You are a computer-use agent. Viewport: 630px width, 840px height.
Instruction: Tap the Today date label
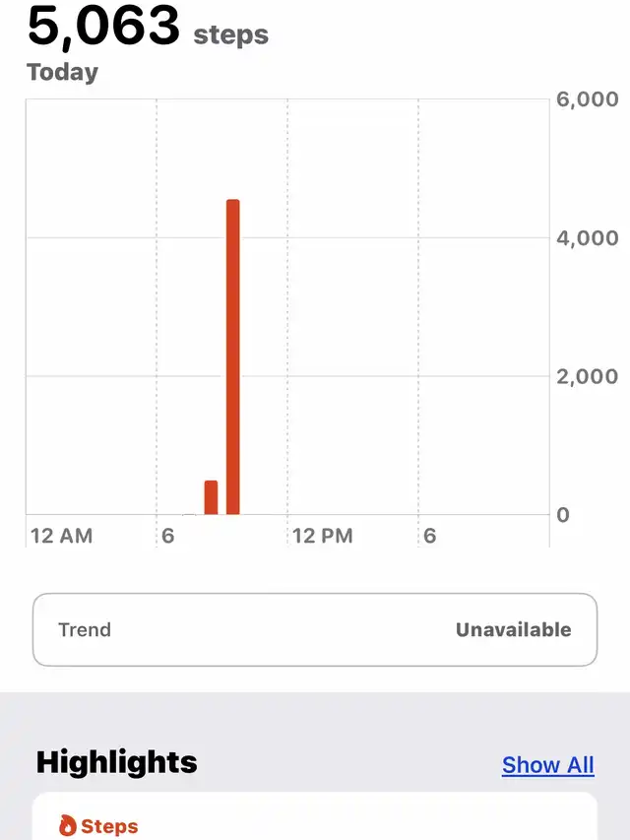[63, 72]
